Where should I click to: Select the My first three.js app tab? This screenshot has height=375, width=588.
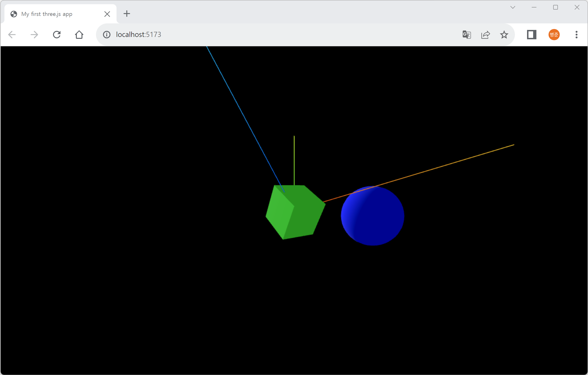[47, 14]
